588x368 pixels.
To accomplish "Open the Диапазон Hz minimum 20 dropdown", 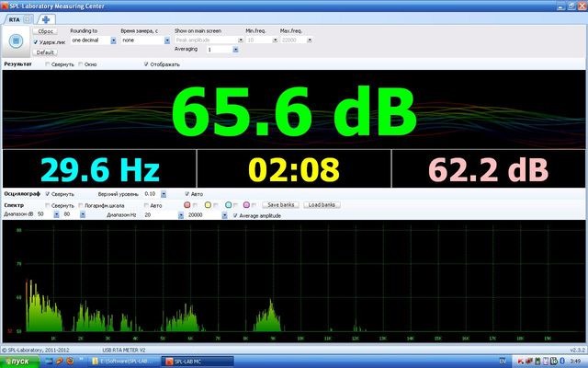I will (181, 215).
